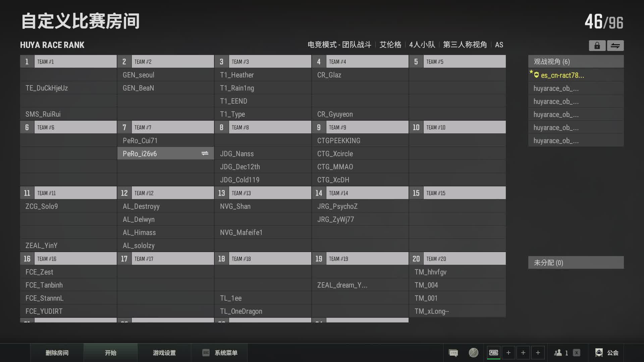Click the swap teams arrows button
The image size is (644, 362).
point(615,46)
